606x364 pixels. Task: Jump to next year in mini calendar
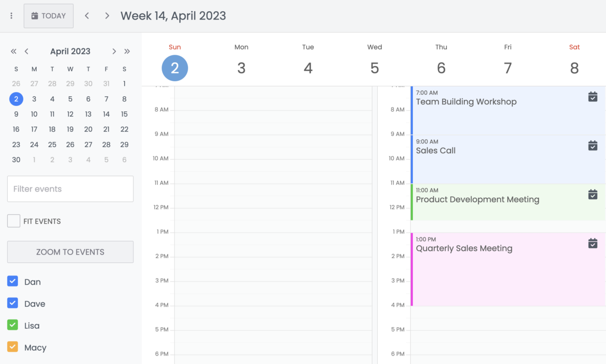[x=127, y=51]
